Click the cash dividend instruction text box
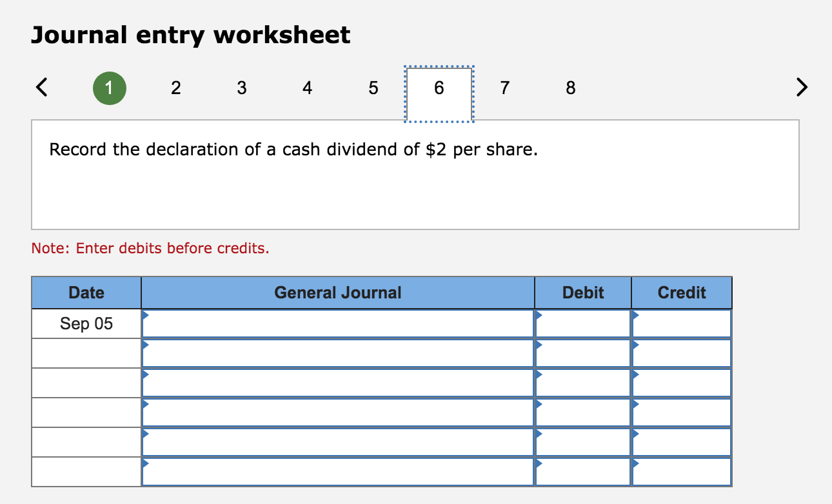This screenshot has height=504, width=832. [x=415, y=174]
